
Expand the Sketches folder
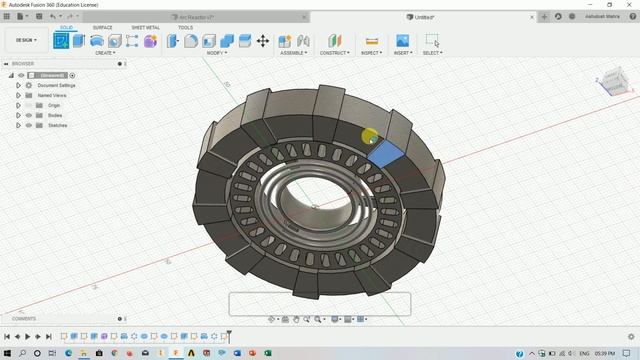(x=18, y=125)
